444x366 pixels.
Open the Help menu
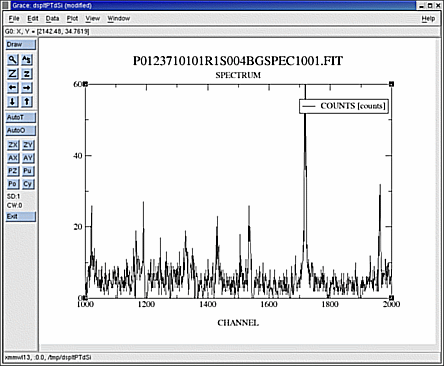click(428, 19)
